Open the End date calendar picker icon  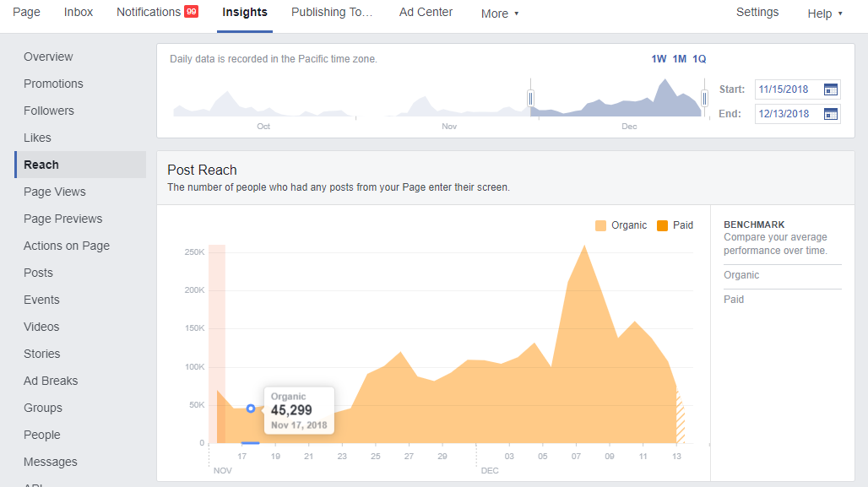830,114
